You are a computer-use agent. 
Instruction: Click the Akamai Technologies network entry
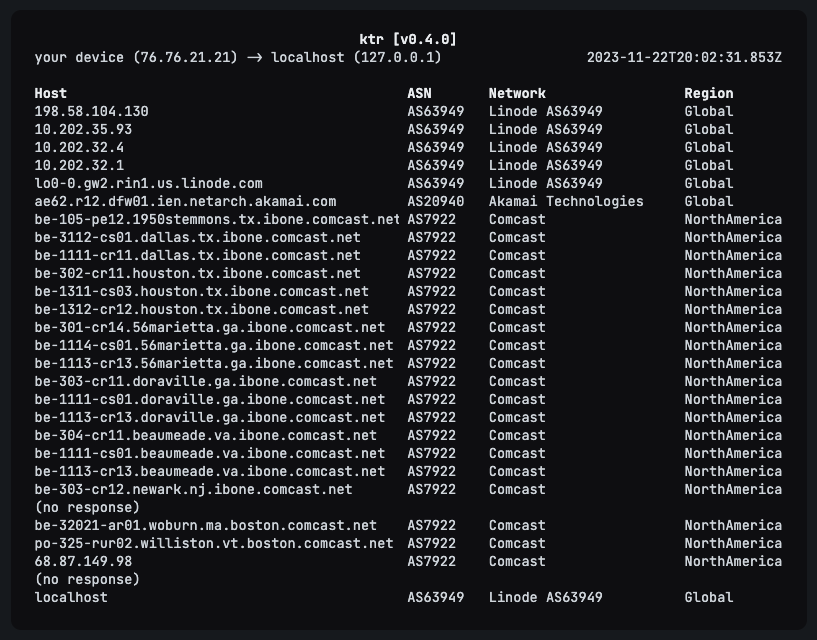(566, 201)
